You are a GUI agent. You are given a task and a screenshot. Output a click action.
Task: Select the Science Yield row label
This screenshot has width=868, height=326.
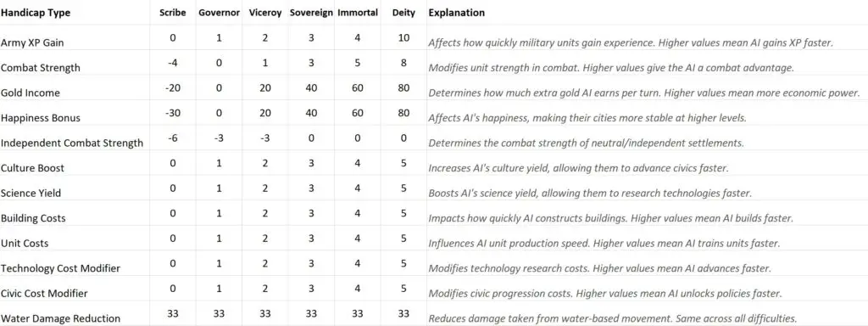(31, 193)
